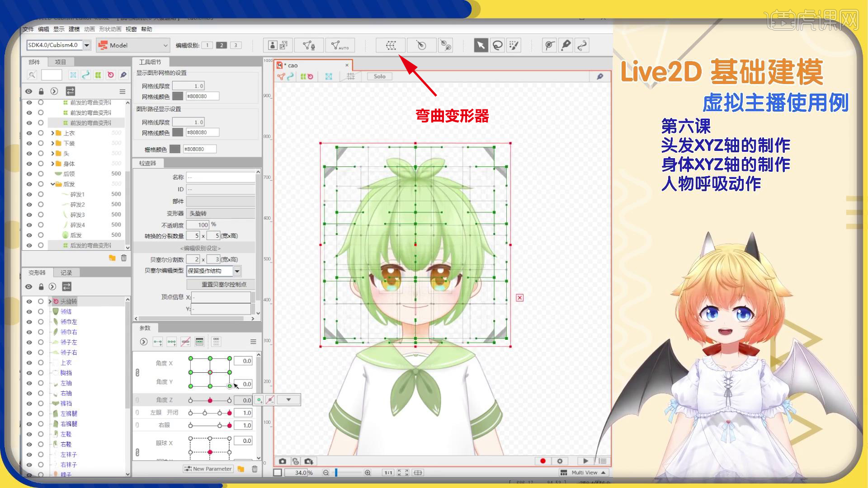Select the rotation deformer tool
Image resolution: width=868 pixels, height=488 pixels.
pyautogui.click(x=421, y=45)
